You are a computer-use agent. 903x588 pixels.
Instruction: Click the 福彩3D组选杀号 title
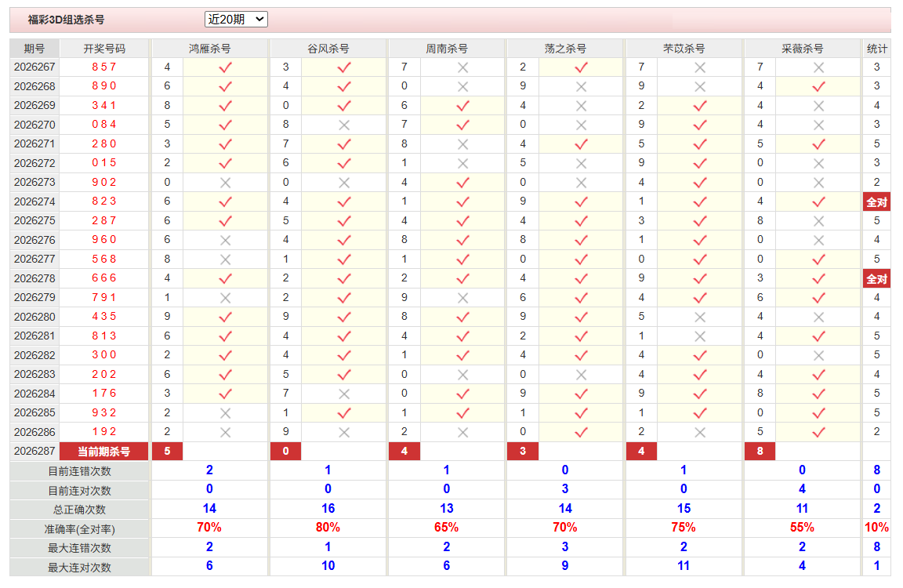[66, 20]
